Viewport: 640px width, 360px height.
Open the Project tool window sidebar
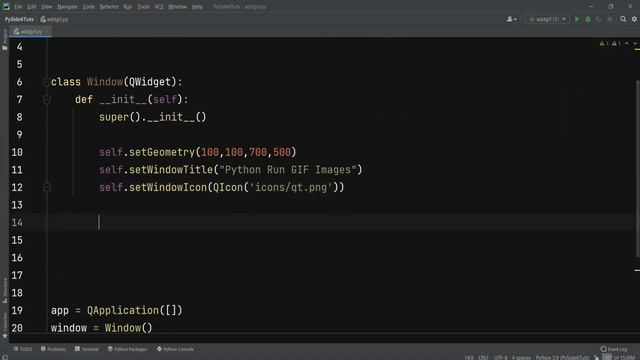4,40
